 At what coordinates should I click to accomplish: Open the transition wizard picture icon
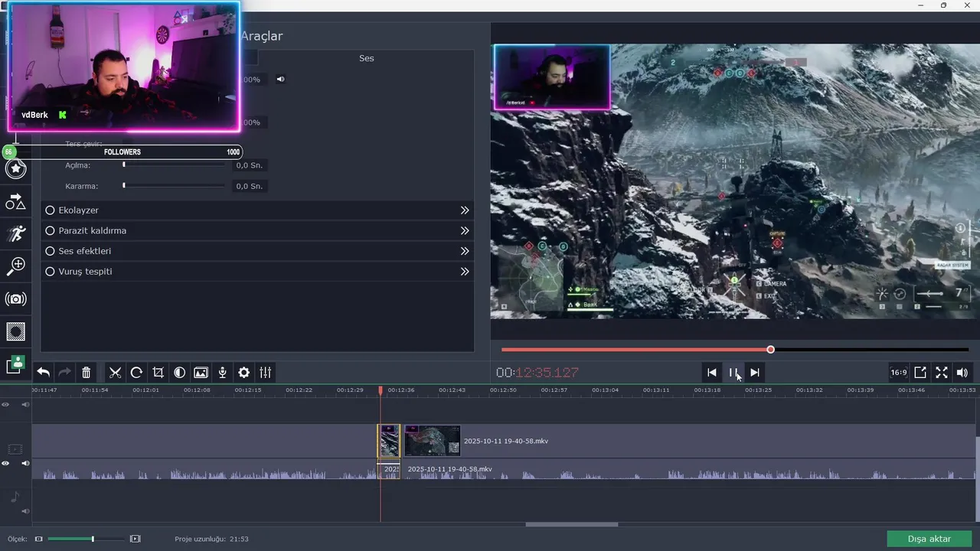coord(201,372)
